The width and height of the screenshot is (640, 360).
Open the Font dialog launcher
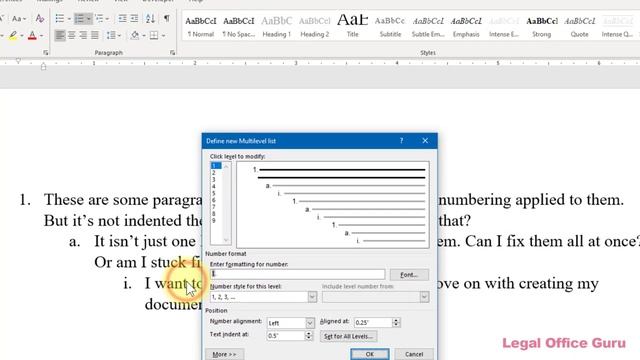pos(46,53)
